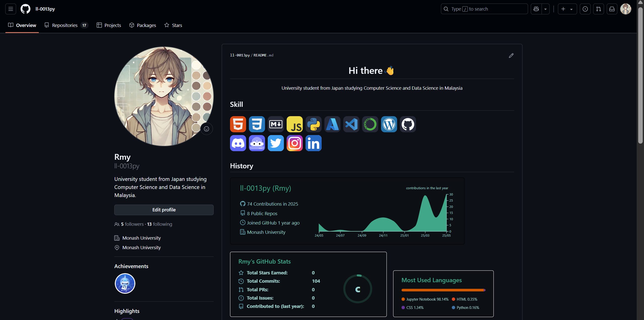Edit README with the pencil icon

[511, 55]
